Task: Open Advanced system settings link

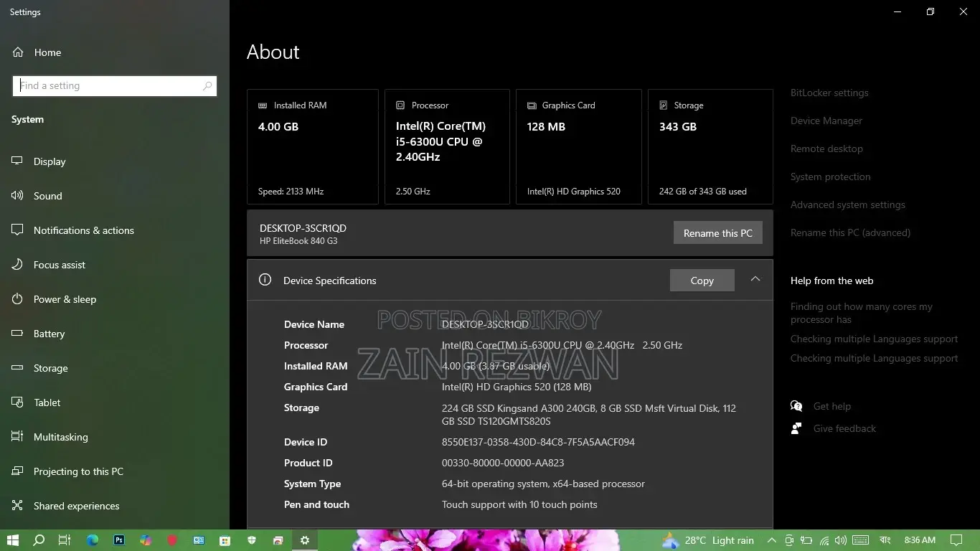Action: pos(847,204)
